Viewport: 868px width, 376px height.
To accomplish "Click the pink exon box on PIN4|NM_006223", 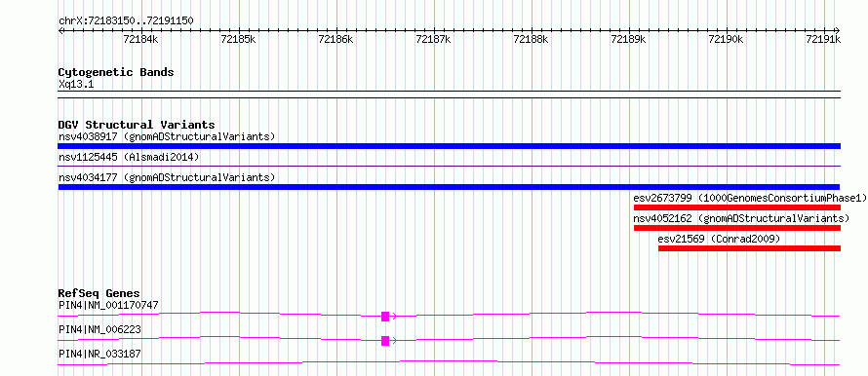I will [x=385, y=341].
